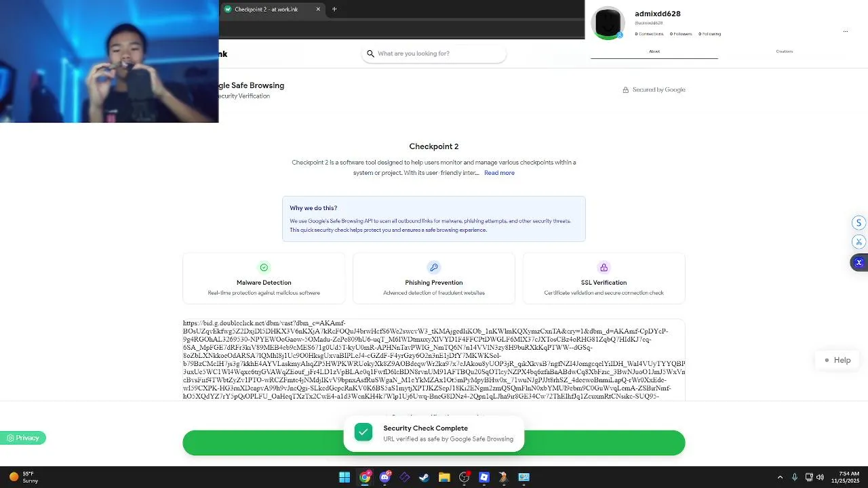
Task: Open OBS Studio from the taskbar
Action: pos(464,477)
